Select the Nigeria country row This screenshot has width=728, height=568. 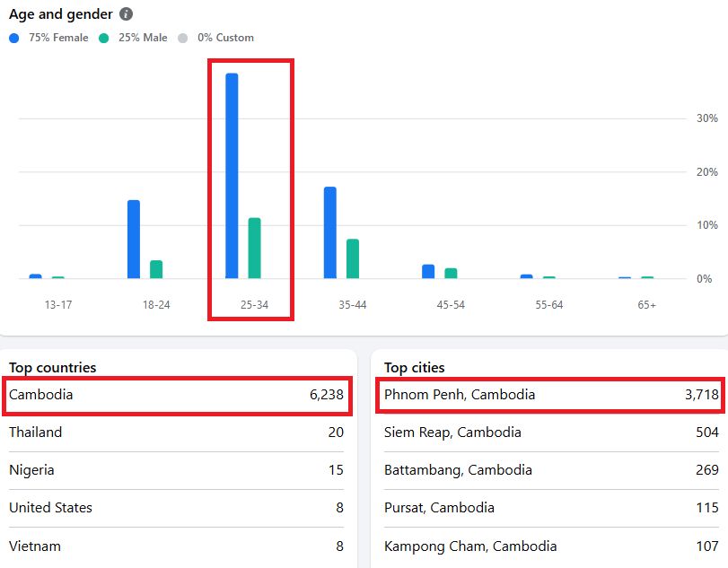tap(177, 470)
